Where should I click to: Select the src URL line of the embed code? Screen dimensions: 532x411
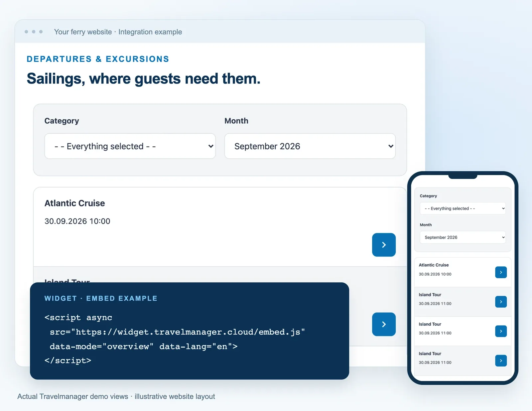tap(177, 332)
